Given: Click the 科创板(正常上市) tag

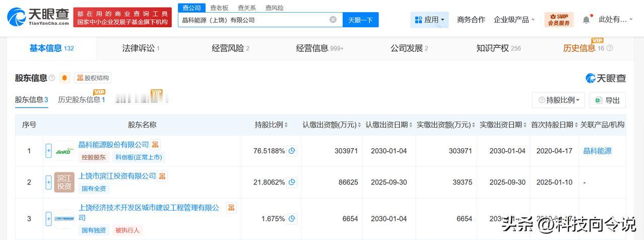Looking at the screenshot, I should tap(138, 157).
